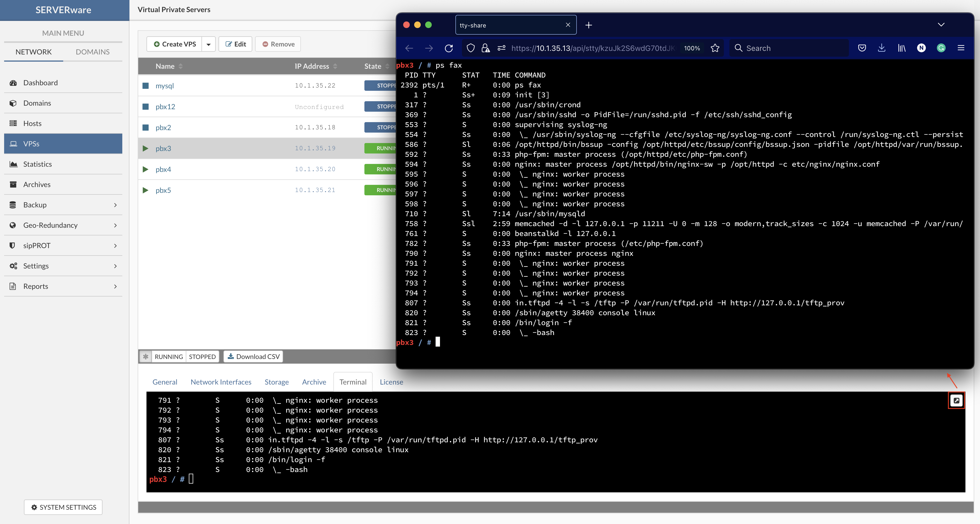Sort table by State column
Viewport: 980px width, 524px height.
tap(377, 66)
